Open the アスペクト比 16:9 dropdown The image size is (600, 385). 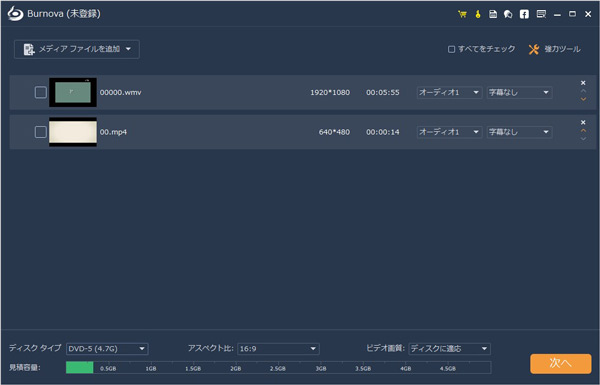pos(278,349)
